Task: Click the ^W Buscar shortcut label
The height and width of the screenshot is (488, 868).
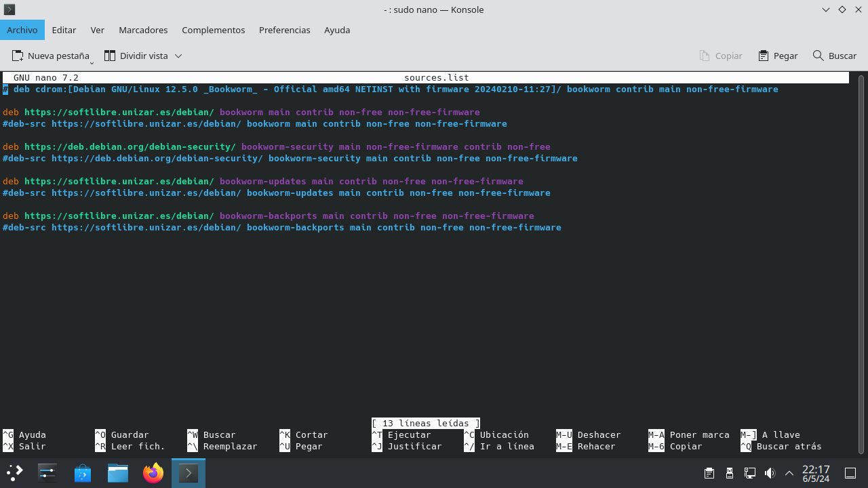Action: click(212, 435)
